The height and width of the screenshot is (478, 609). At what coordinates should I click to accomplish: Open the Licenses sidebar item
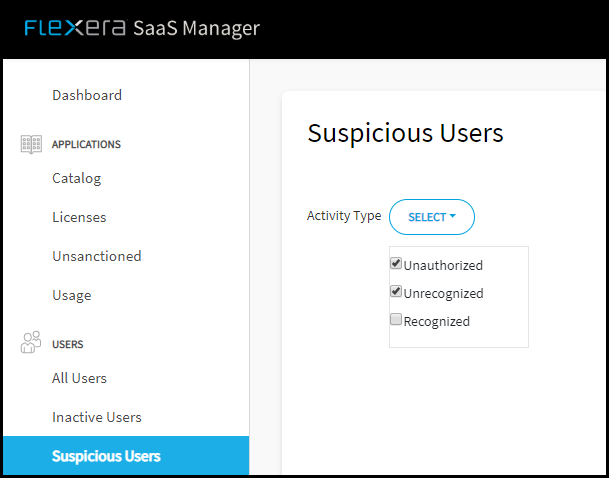pos(79,217)
